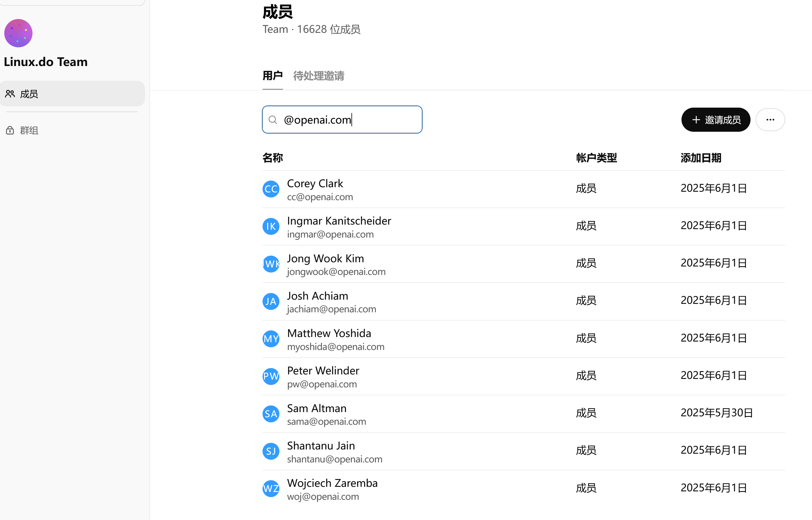Click email sama@openai.com
The image size is (812, 520).
point(326,422)
